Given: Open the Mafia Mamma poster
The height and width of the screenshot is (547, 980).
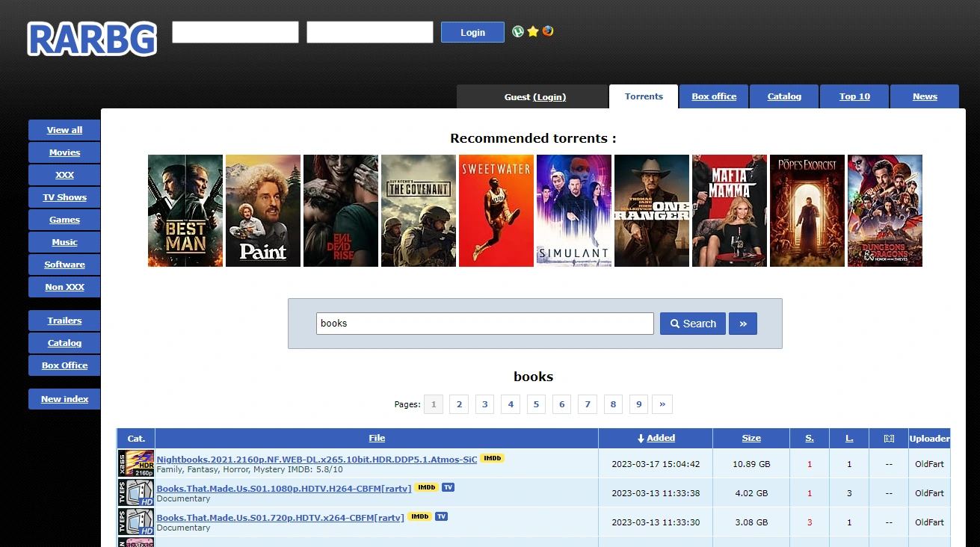Looking at the screenshot, I should tap(730, 211).
